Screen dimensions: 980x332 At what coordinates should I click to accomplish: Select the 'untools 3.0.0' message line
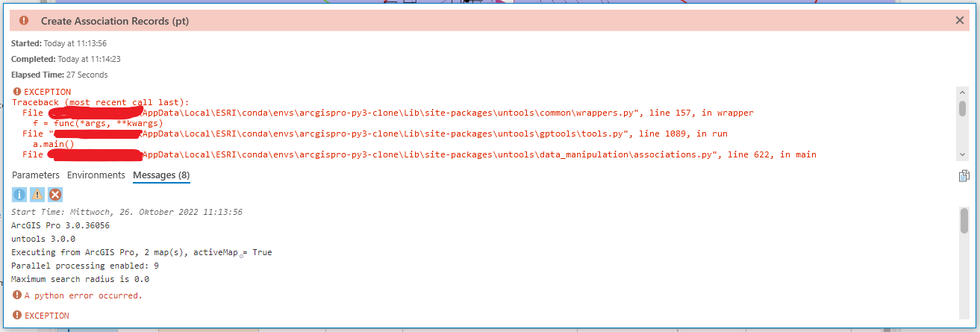(x=43, y=239)
